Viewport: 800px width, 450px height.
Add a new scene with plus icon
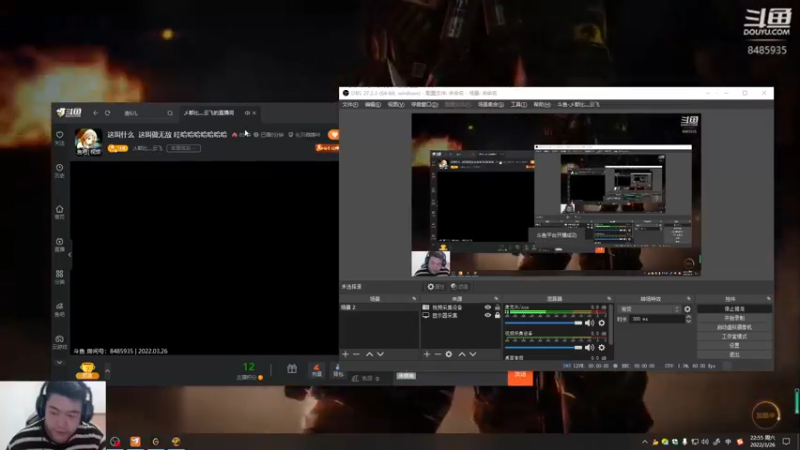[x=345, y=354]
